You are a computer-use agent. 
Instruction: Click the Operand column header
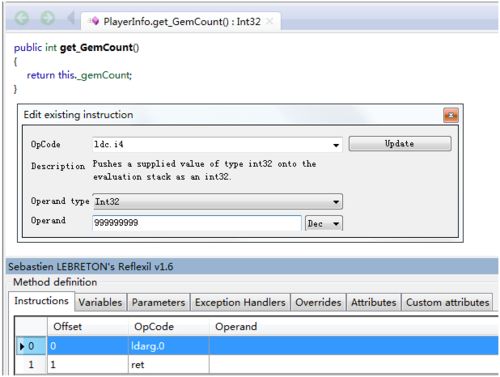coord(353,326)
